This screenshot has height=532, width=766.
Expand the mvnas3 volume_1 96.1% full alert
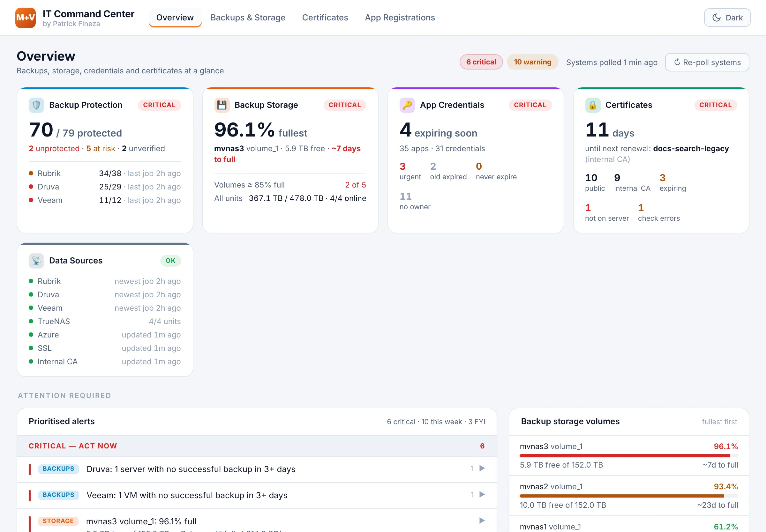tap(257, 521)
